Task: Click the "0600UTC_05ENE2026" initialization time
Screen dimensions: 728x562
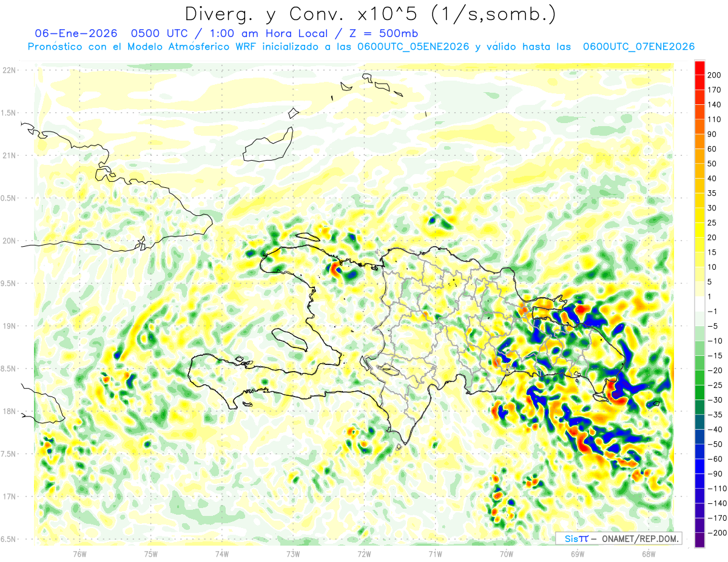Action: tap(413, 47)
